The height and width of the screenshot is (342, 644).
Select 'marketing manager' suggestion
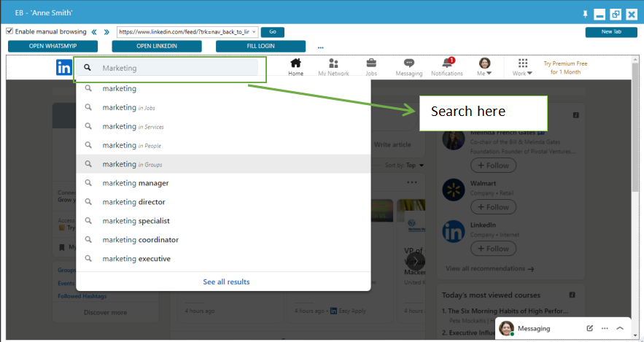(x=223, y=183)
